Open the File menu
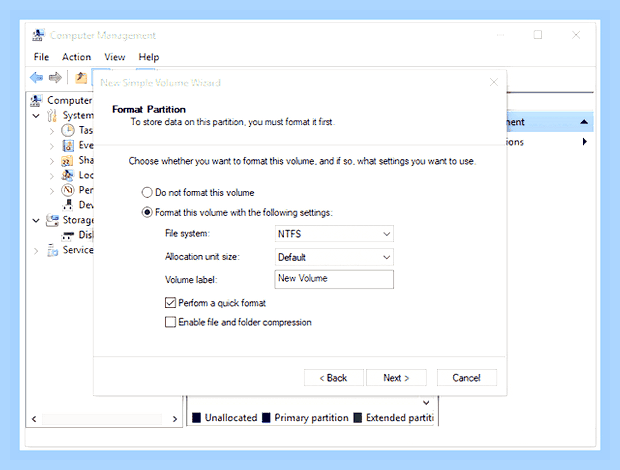 (x=41, y=57)
